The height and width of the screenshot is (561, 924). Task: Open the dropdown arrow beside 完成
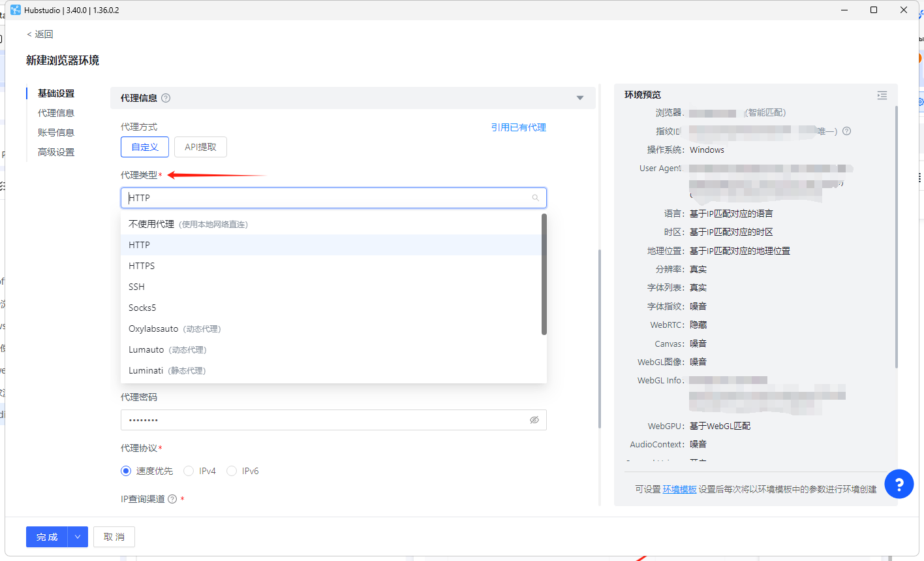point(78,537)
